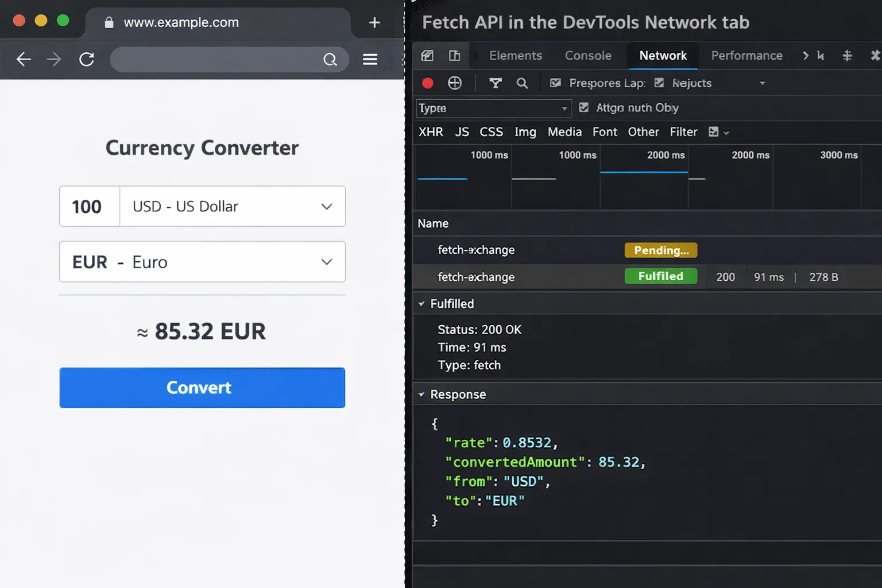Toggle the device toolbar icon
The image size is (882, 588).
(454, 56)
